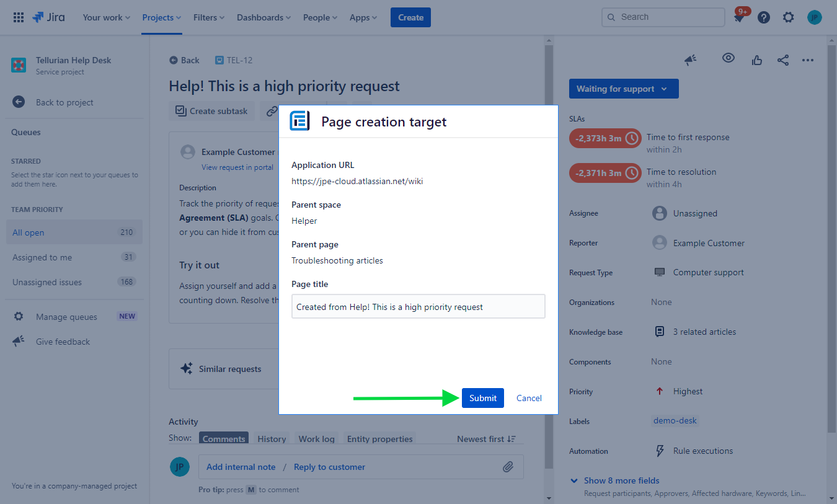
Task: Open the Filters menu
Action: point(209,17)
